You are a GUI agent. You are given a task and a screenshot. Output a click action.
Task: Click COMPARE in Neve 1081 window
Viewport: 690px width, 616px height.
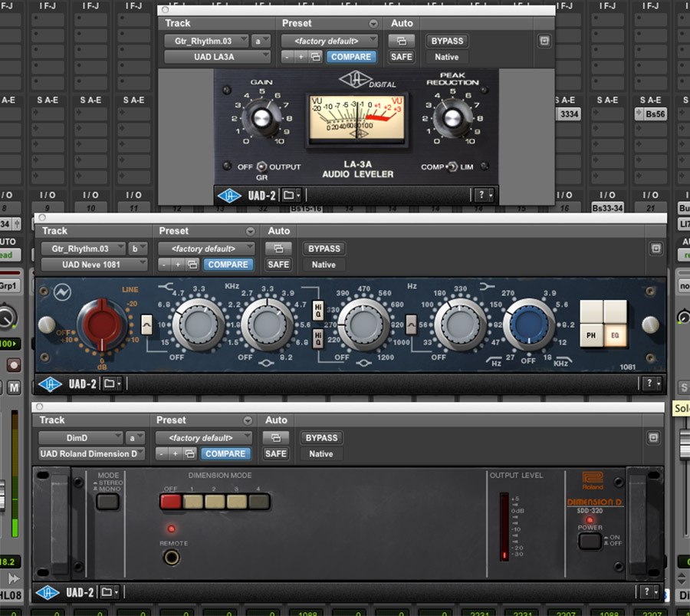coord(228,265)
